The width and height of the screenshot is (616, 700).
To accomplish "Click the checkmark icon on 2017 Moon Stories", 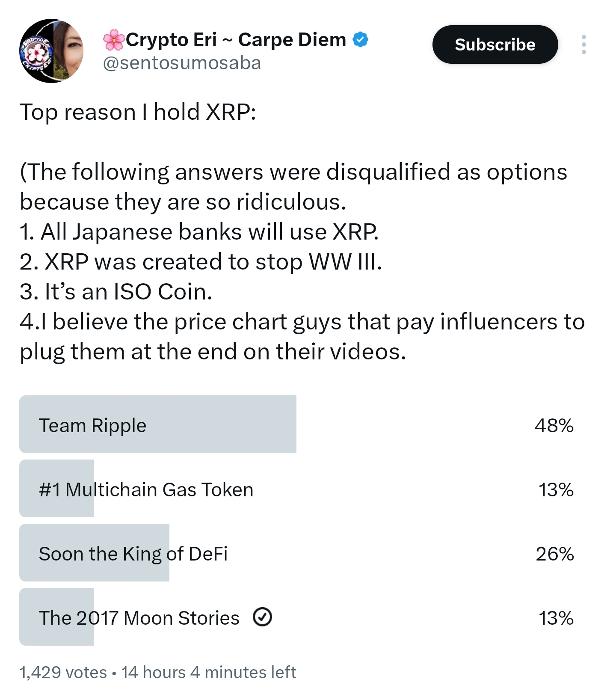I will pyautogui.click(x=263, y=617).
